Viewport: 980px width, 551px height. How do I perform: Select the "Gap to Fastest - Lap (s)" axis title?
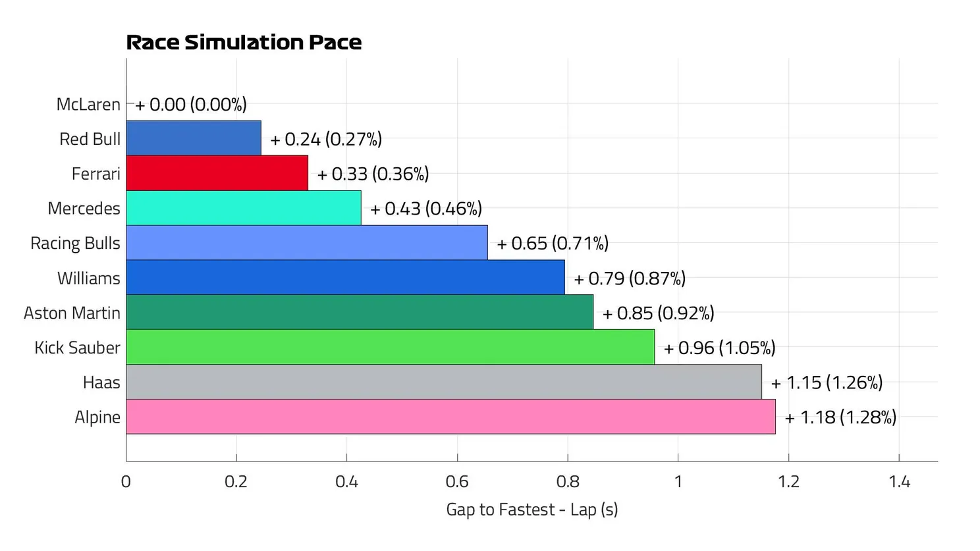point(531,510)
